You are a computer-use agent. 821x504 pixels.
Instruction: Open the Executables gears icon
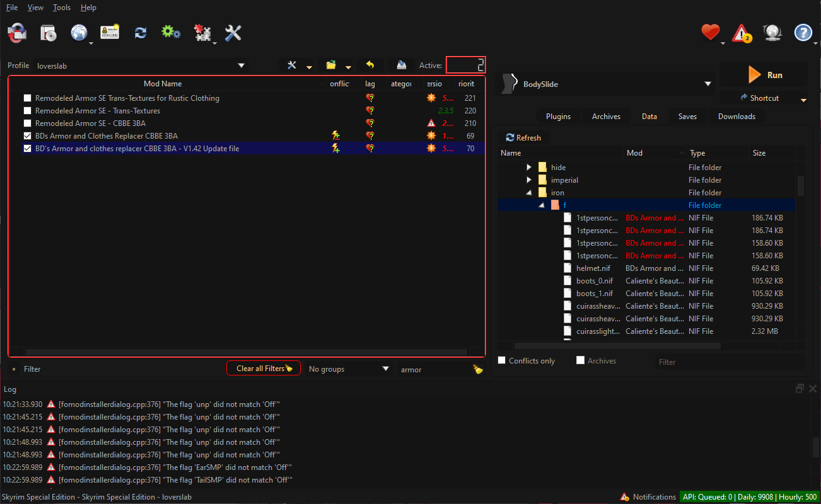coord(171,33)
